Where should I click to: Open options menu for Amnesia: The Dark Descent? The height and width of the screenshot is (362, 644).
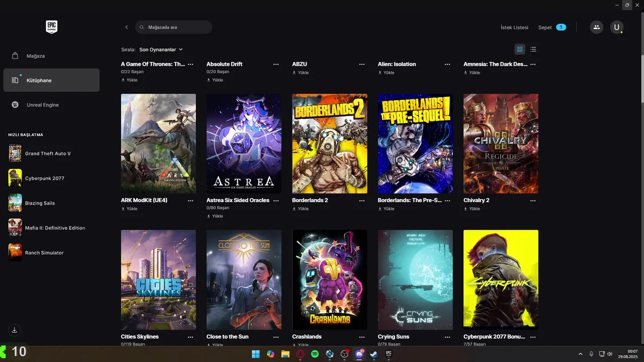click(x=533, y=64)
